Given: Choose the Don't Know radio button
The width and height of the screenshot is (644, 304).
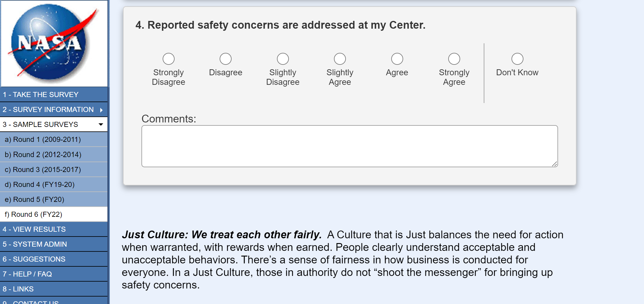Looking at the screenshot, I should pyautogui.click(x=517, y=59).
